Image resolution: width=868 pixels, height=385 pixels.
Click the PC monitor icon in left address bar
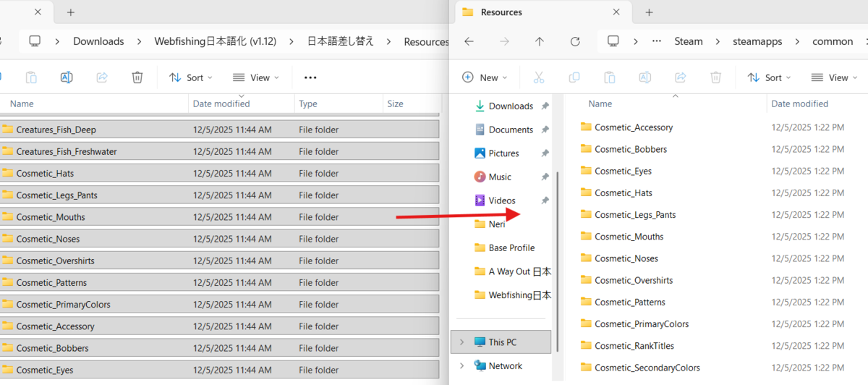coord(35,41)
